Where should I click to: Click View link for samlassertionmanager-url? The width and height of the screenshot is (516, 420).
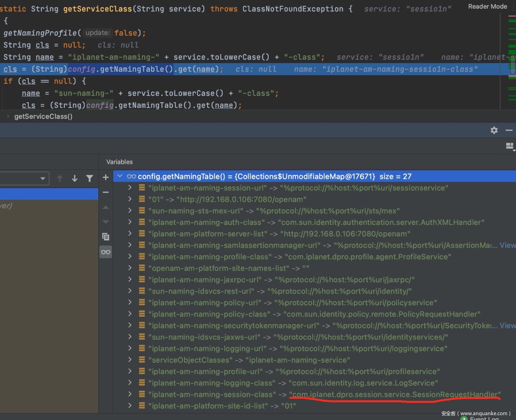point(507,245)
